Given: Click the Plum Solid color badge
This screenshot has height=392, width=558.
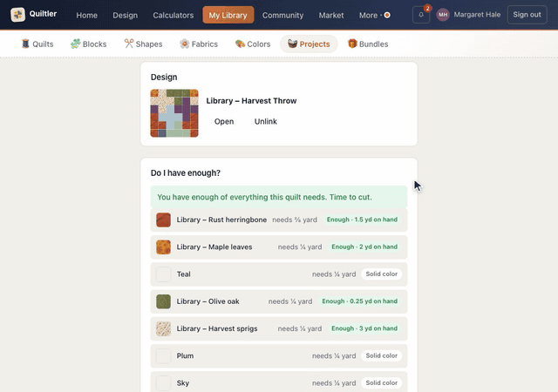Looking at the screenshot, I should 382,355.
